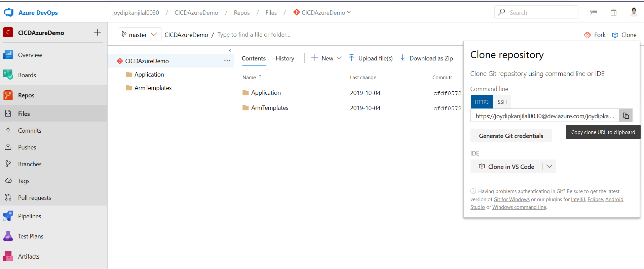The width and height of the screenshot is (644, 269).
Task: Select the SSH clone tab
Action: click(502, 102)
